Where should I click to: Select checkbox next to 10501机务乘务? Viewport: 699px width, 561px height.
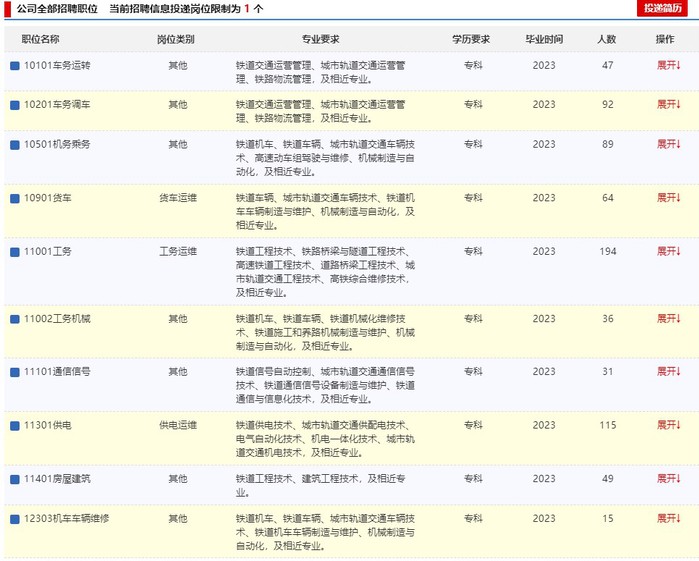15,145
